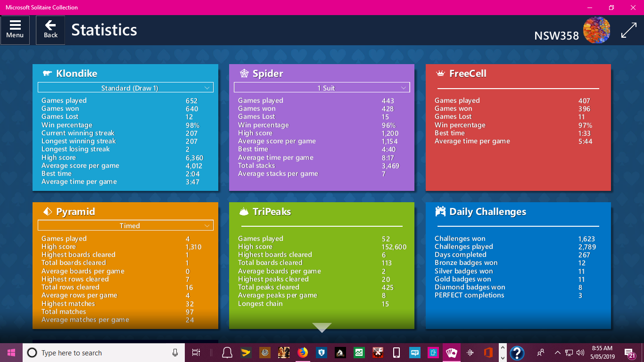Click the network icon in system tray

click(x=569, y=353)
